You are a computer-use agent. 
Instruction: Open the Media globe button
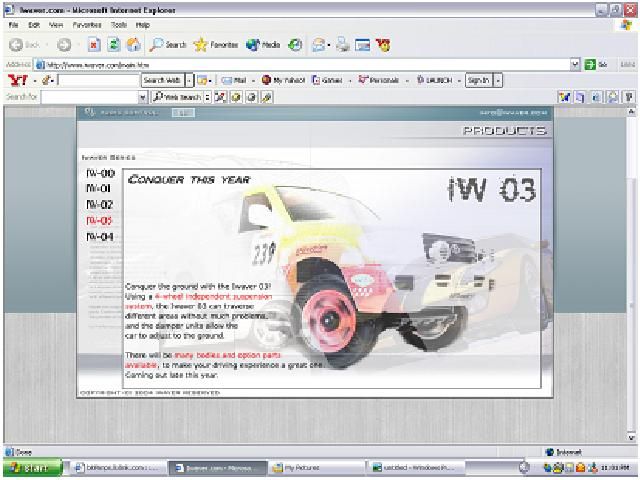[263, 44]
